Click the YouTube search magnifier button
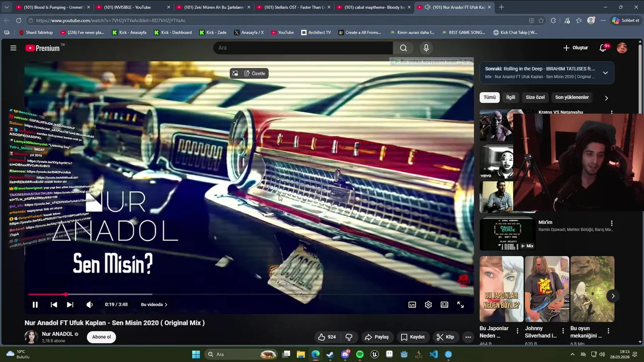The image size is (644, 362). click(404, 48)
